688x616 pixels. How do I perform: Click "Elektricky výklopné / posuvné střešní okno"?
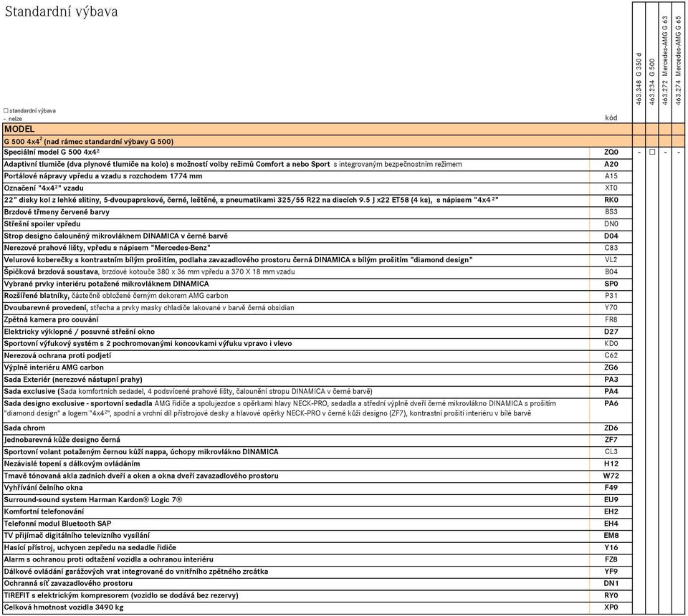coord(80,332)
